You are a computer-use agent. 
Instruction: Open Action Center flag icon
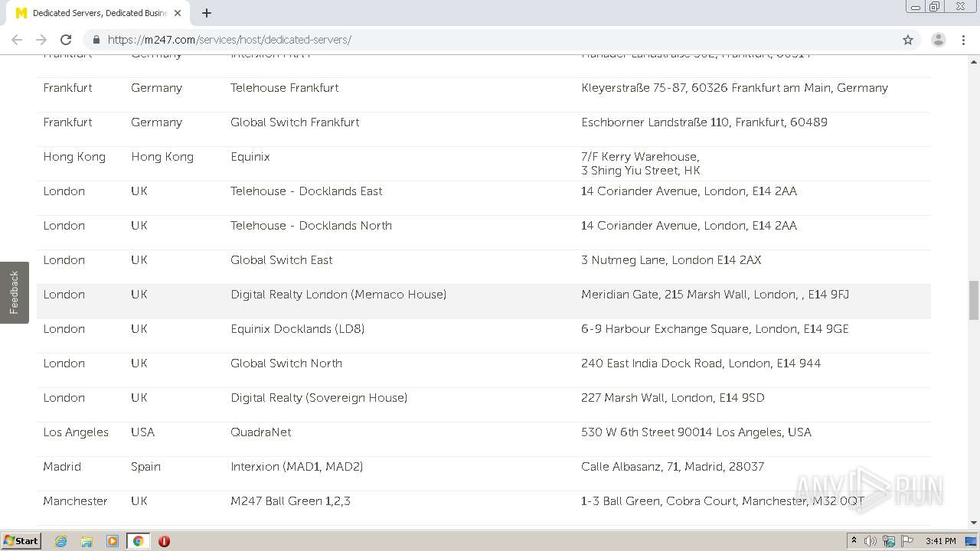point(907,541)
